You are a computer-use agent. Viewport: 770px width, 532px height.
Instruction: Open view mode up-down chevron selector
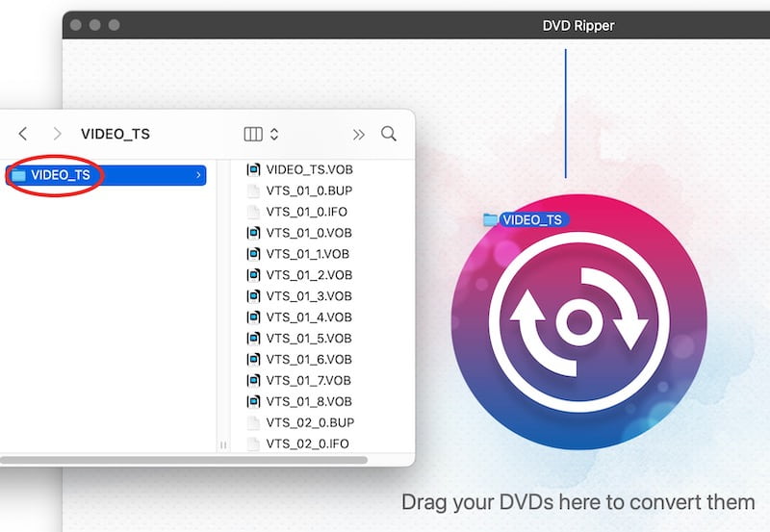pos(274,134)
